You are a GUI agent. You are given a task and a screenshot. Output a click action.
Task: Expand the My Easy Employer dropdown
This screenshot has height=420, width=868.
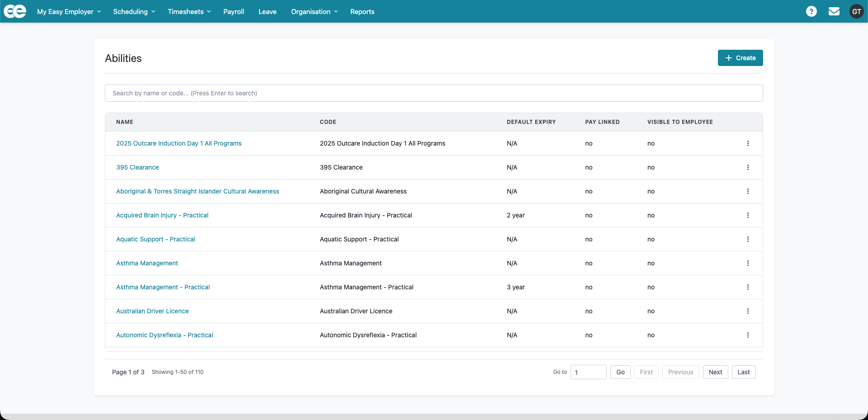point(69,12)
